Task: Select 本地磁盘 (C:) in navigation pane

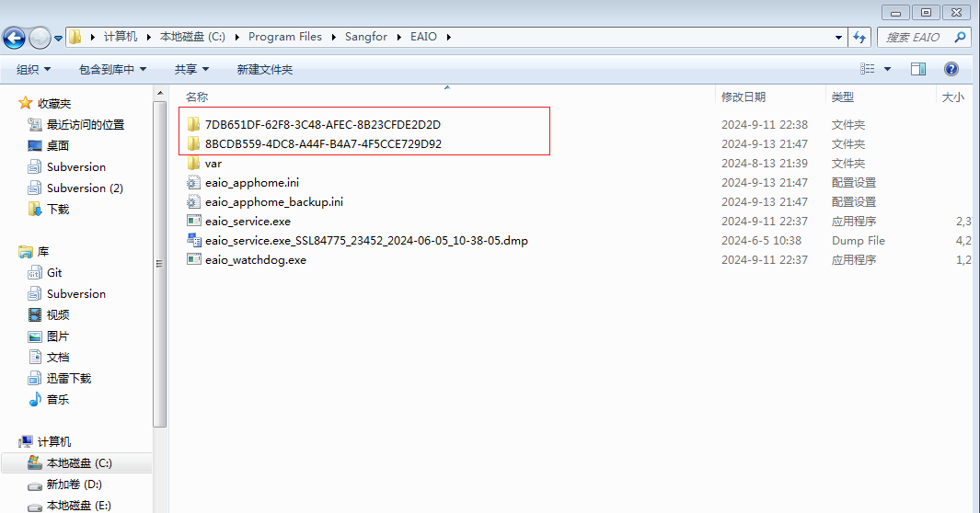Action: [x=79, y=463]
